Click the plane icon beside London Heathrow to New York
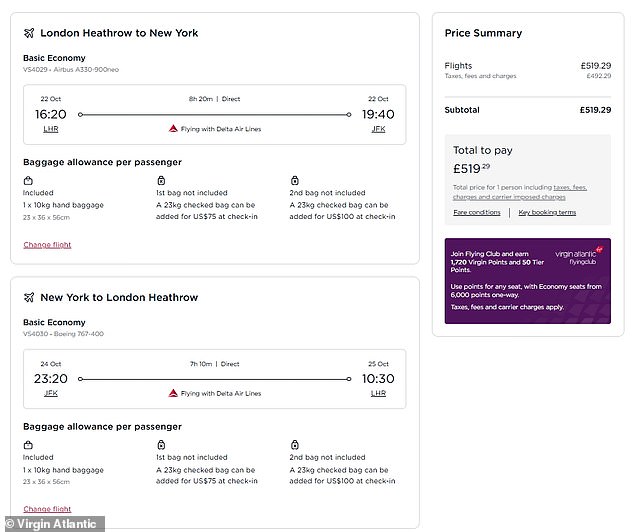Image resolution: width=634 pixels, height=532 pixels. [29, 33]
